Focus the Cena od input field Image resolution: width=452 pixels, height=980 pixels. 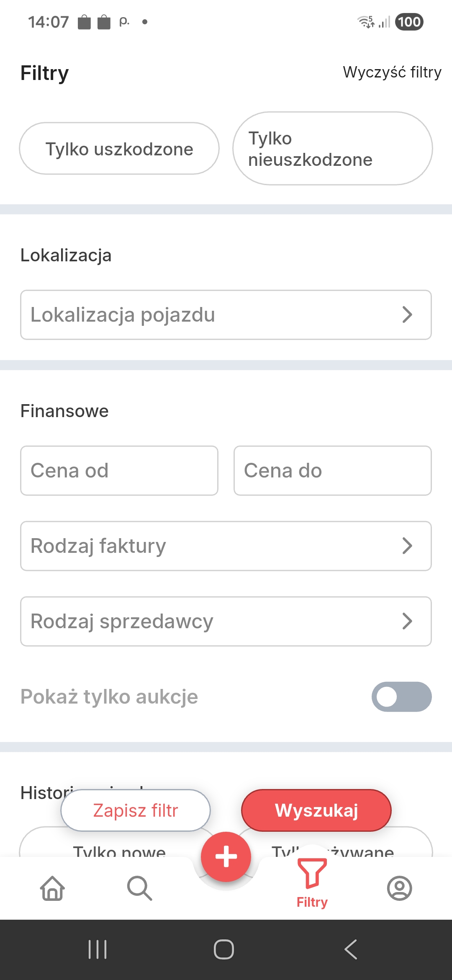[119, 471]
